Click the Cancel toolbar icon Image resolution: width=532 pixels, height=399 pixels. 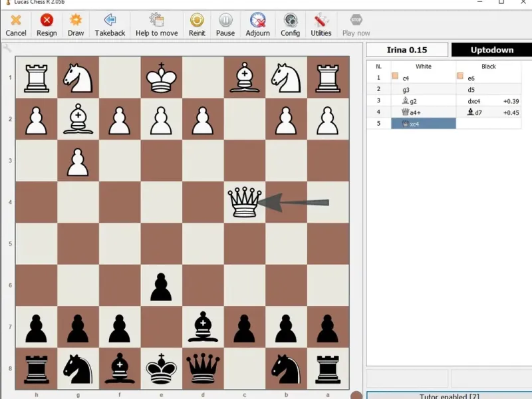[15, 25]
